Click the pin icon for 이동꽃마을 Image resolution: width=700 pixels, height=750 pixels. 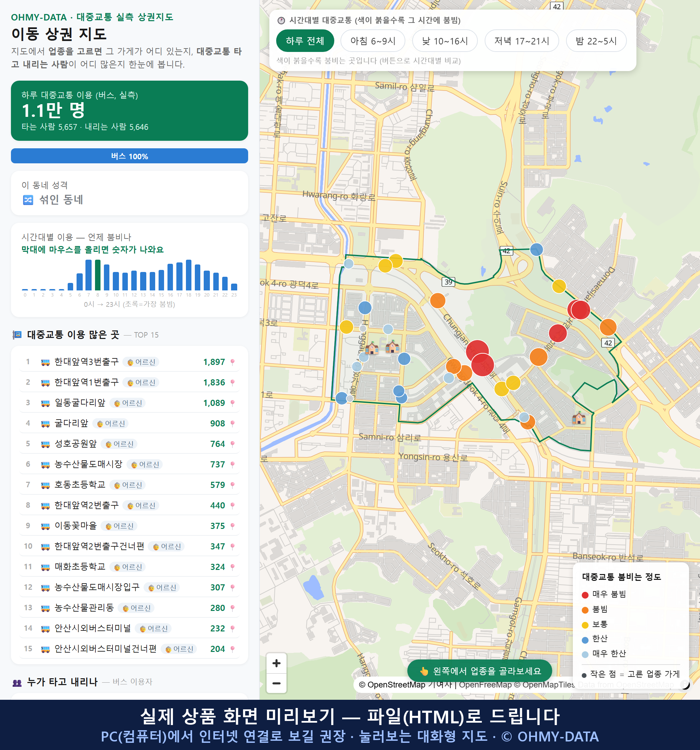pos(232,526)
